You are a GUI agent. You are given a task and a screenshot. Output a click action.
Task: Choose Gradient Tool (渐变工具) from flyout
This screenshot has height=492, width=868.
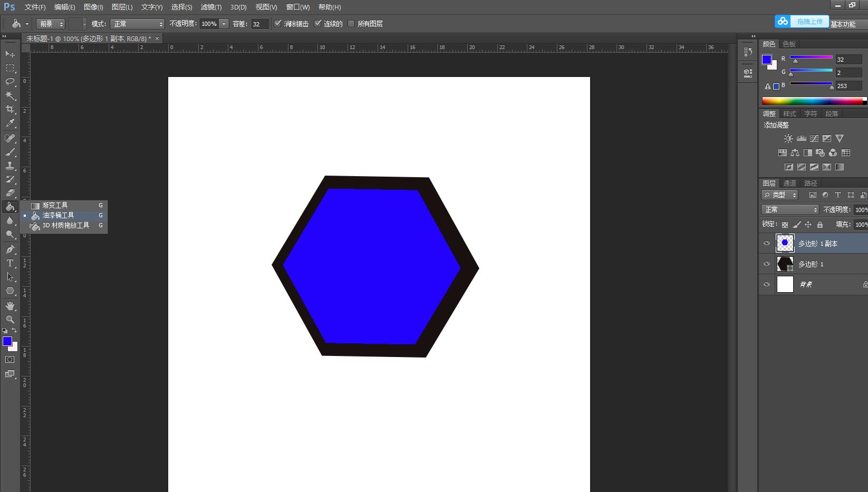point(55,205)
